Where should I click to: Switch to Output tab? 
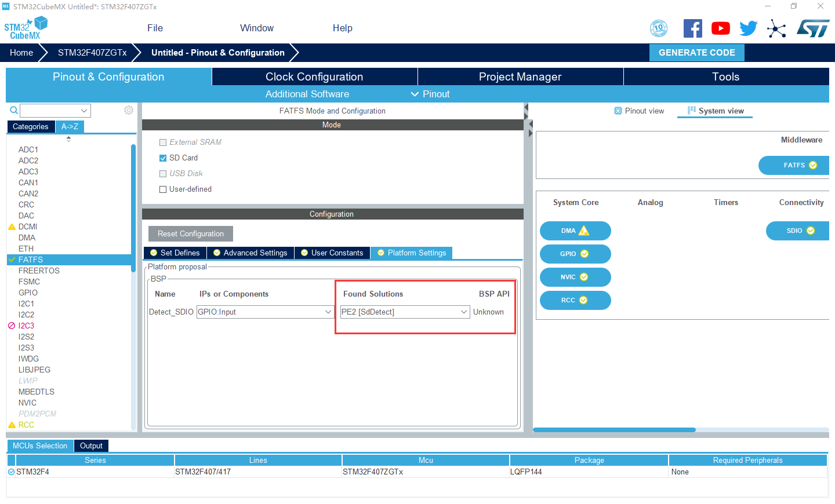(91, 445)
